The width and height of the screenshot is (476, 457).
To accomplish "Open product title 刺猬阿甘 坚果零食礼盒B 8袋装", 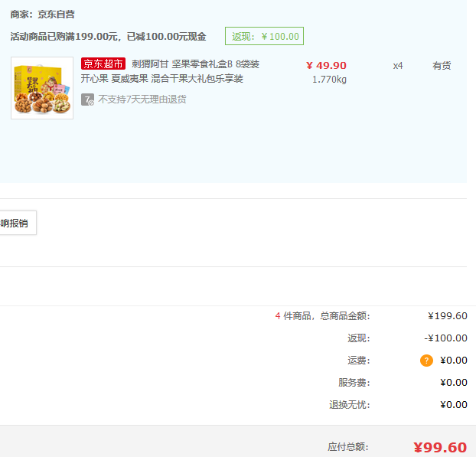I will (195, 64).
